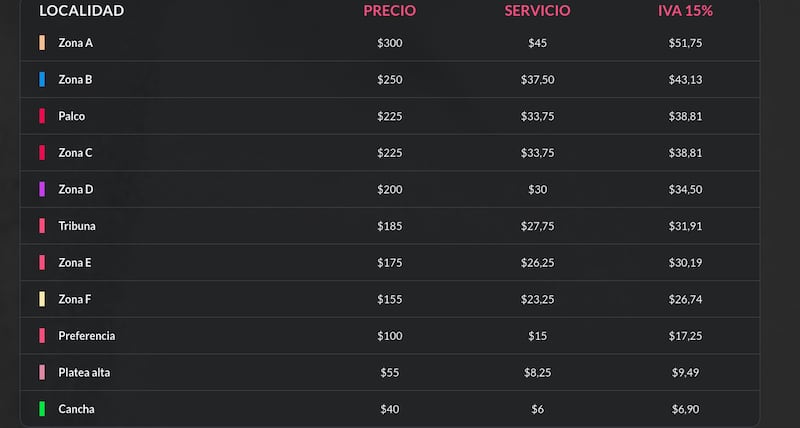The height and width of the screenshot is (428, 800).
Task: Select the SERVICIO column header
Action: tap(537, 11)
